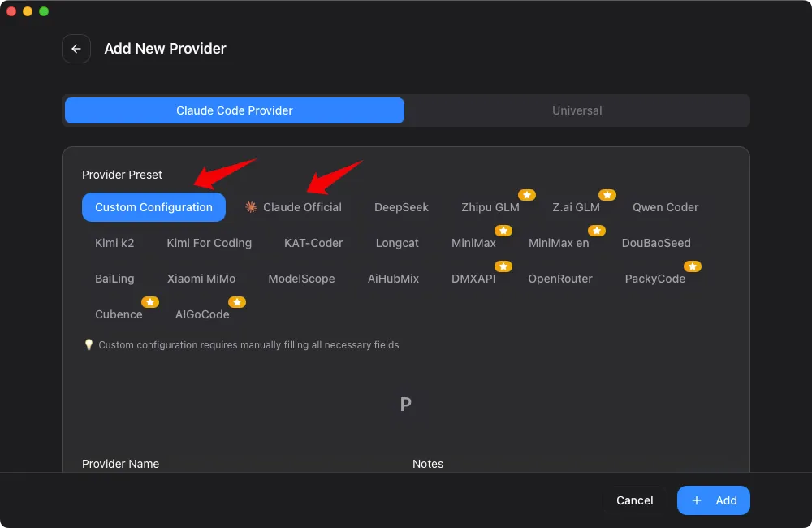Choose the Custom Configuration preset
The width and height of the screenshot is (812, 528).
coord(153,207)
